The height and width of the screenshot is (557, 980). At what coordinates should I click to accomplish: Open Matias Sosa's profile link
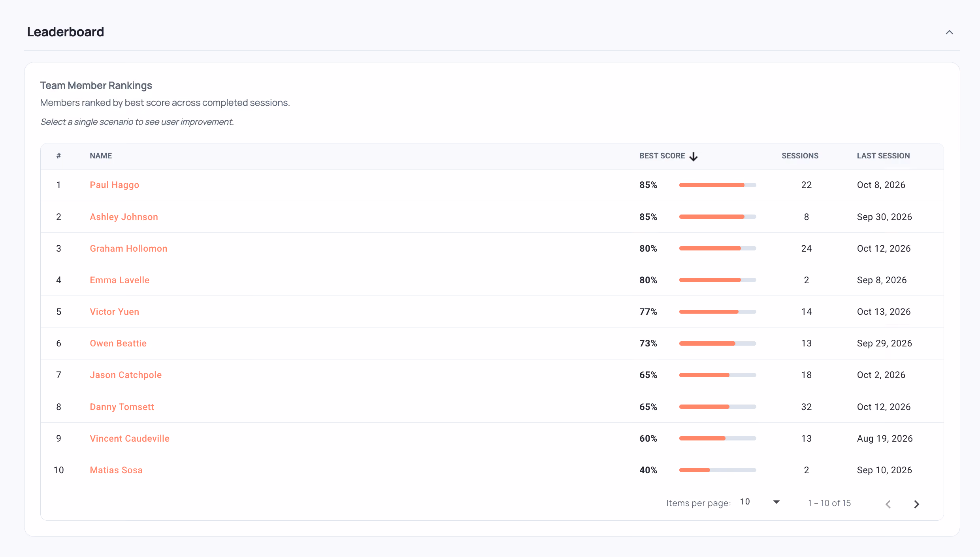coord(116,470)
